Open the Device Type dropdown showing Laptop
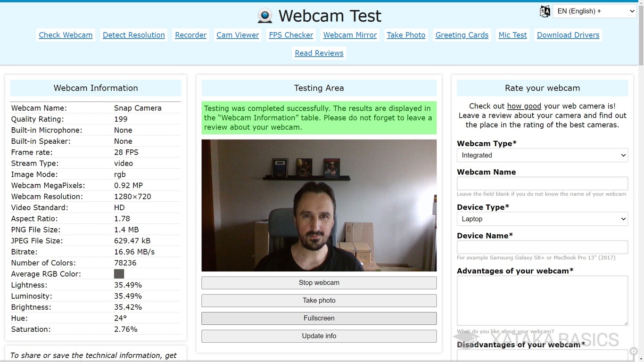644x362 pixels. 542,219
